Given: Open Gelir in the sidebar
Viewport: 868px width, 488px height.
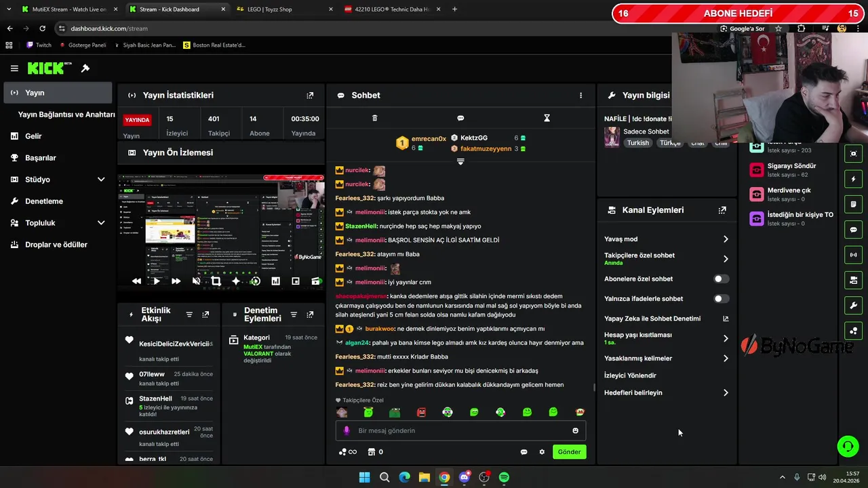Looking at the screenshot, I should [x=58, y=136].
